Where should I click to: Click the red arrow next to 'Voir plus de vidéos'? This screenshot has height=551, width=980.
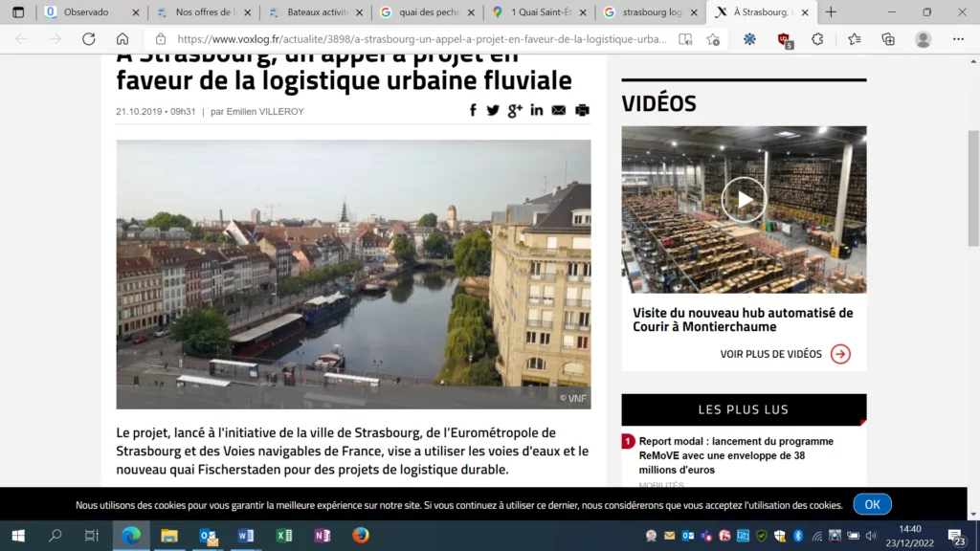point(840,354)
